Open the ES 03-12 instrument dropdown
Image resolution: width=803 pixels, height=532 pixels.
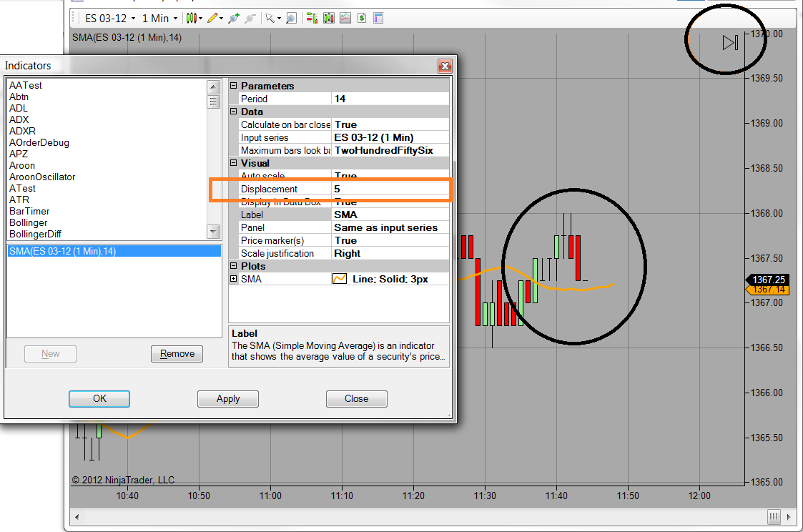[111, 19]
